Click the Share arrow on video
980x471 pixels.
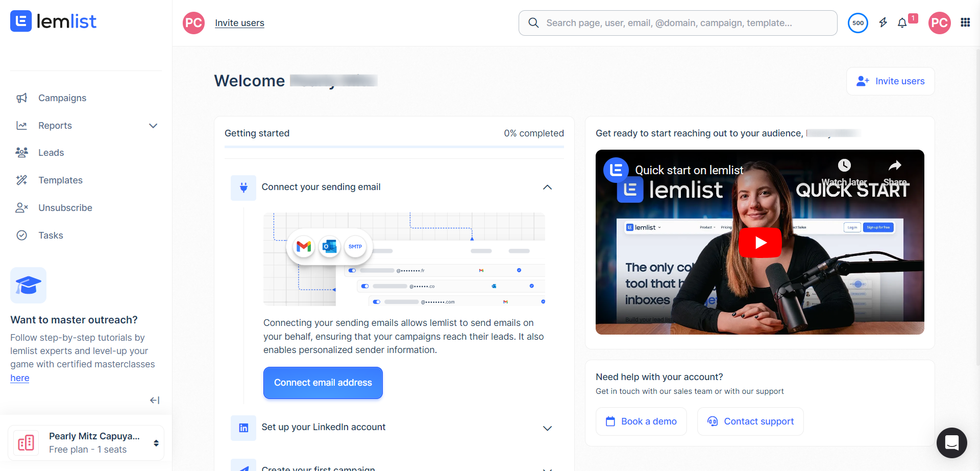(895, 166)
